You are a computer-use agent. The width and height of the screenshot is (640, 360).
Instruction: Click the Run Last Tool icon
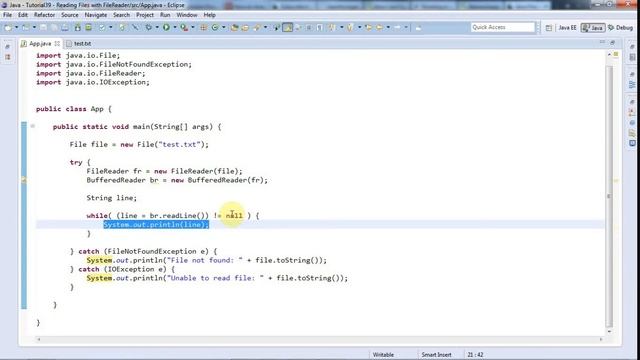(x=184, y=27)
